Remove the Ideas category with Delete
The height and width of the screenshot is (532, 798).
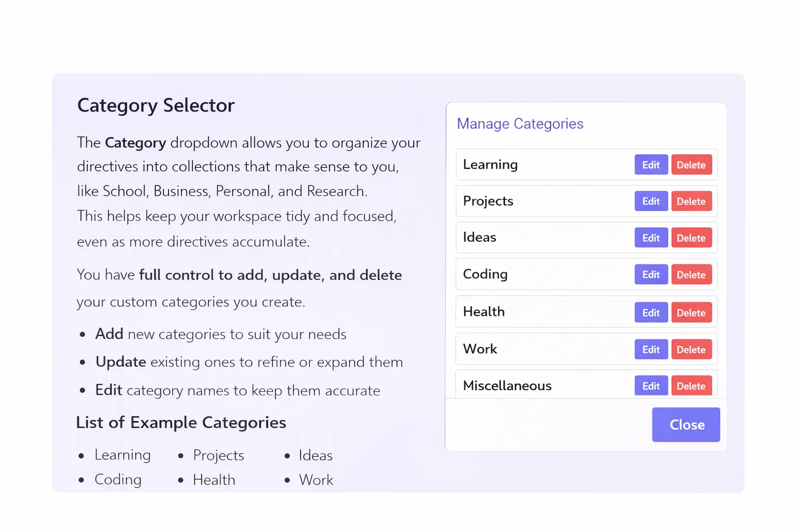(691, 238)
